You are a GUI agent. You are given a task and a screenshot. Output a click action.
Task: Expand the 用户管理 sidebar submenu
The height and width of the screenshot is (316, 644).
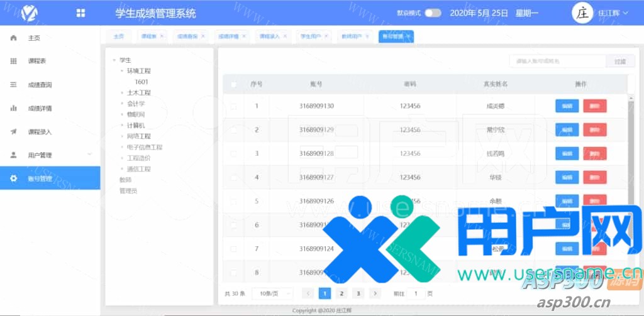[x=89, y=155]
